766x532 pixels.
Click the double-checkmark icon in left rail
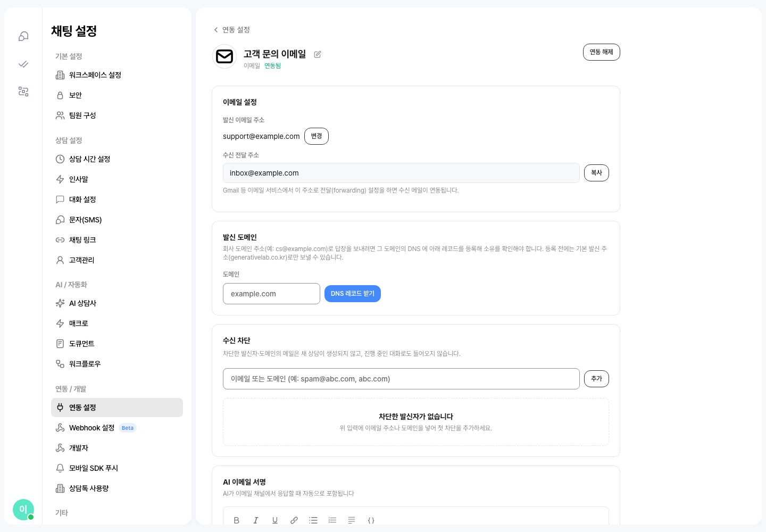[23, 64]
